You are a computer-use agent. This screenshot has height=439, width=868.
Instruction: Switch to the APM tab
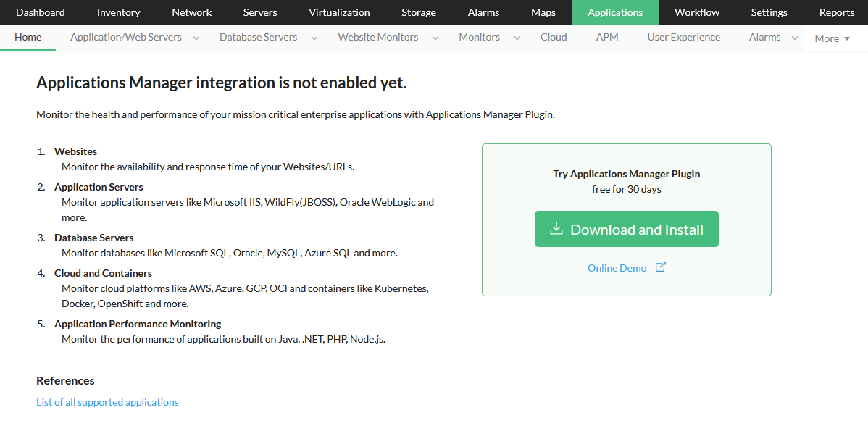point(607,37)
